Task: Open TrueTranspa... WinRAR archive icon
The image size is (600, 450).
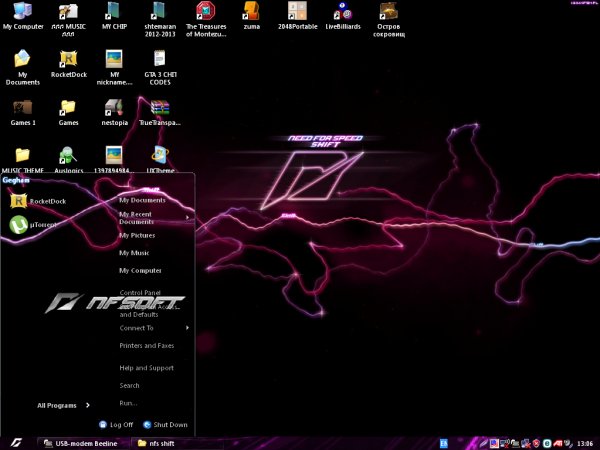Action: click(x=160, y=112)
